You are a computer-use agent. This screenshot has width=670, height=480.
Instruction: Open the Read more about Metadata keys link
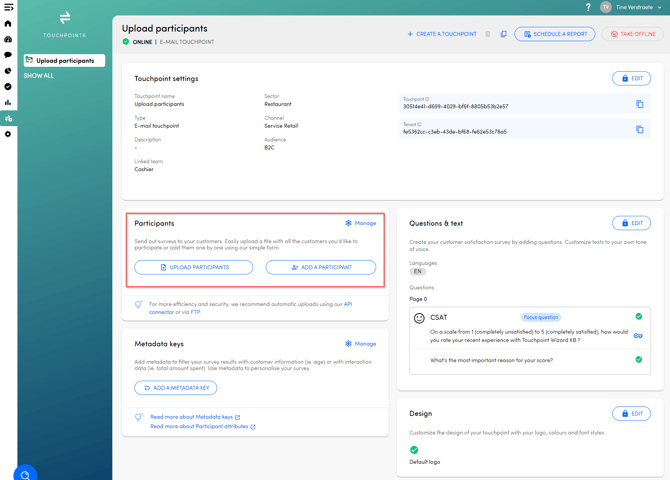tap(194, 417)
